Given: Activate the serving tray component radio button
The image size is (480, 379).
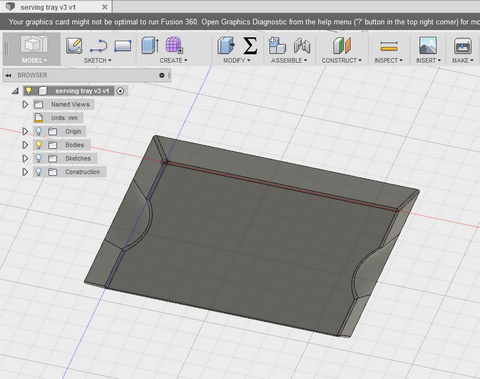Looking at the screenshot, I should 120,91.
